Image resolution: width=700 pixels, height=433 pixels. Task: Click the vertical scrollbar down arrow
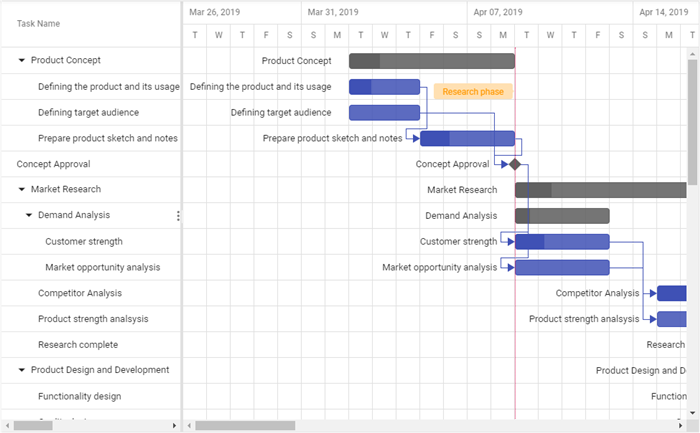pyautogui.click(x=694, y=411)
